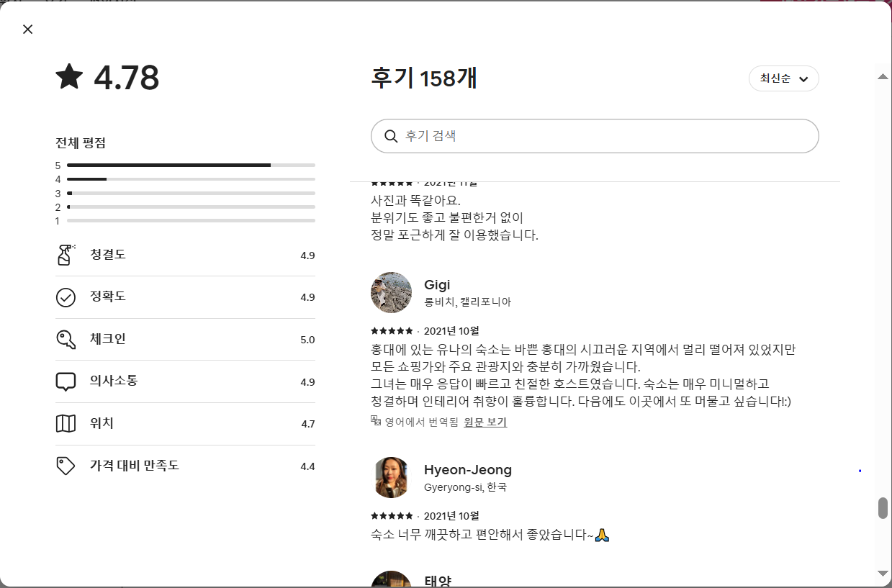
Task: Close the reviews modal with X icon
Action: [27, 30]
